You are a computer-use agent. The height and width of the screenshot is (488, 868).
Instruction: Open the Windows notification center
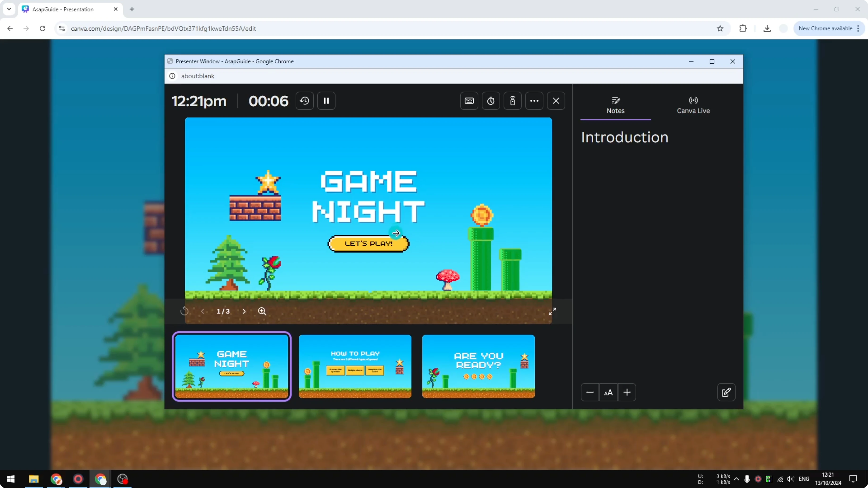(853, 479)
